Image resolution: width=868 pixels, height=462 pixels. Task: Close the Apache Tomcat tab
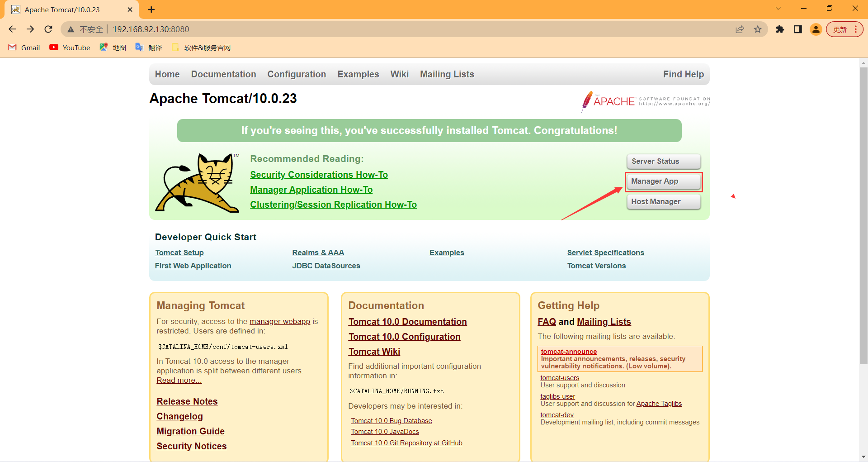coord(130,10)
